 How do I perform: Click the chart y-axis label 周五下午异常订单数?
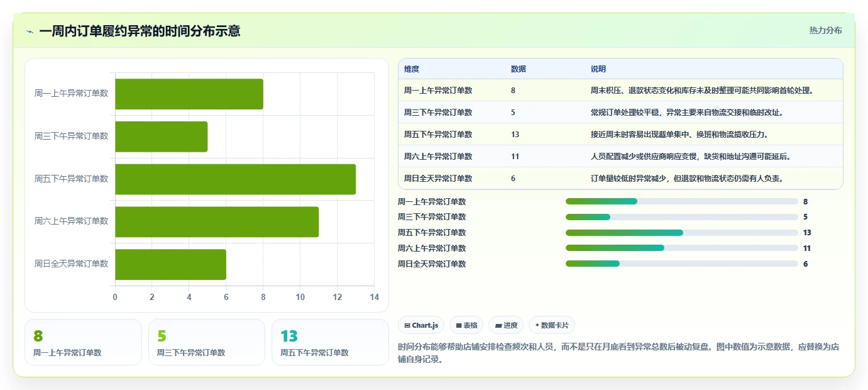pyautogui.click(x=71, y=179)
